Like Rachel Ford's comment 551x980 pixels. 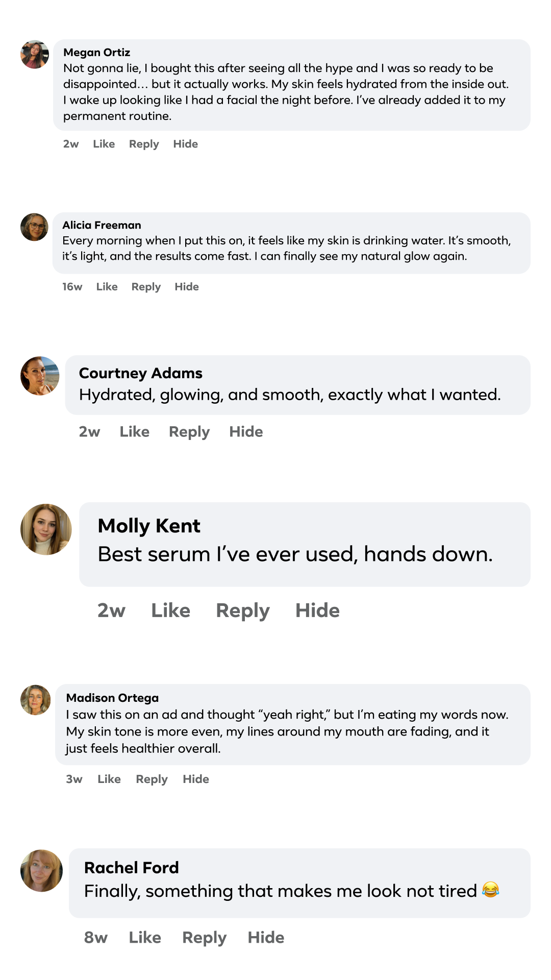(145, 938)
